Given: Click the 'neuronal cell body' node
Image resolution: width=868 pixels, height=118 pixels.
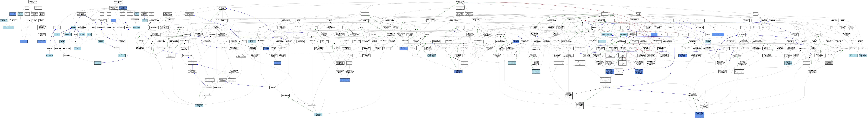Looking at the screenshot, I should pos(145,20).
